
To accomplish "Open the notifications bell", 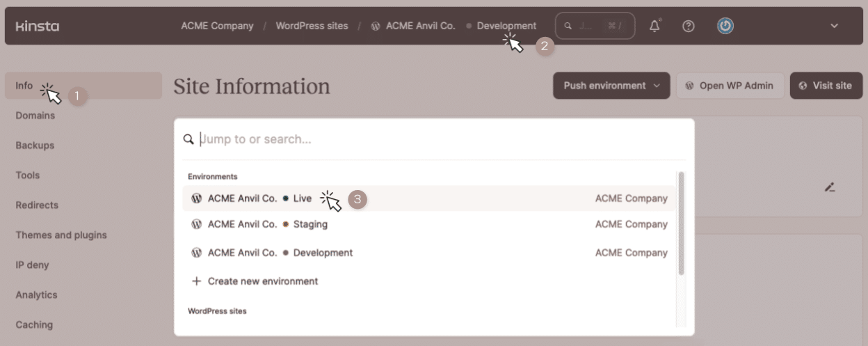I will [654, 26].
